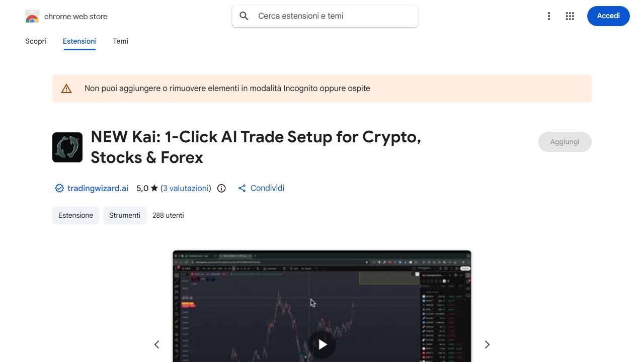Screen dimensions: 644x362
Task: Open the Google apps grid
Action: 570,16
